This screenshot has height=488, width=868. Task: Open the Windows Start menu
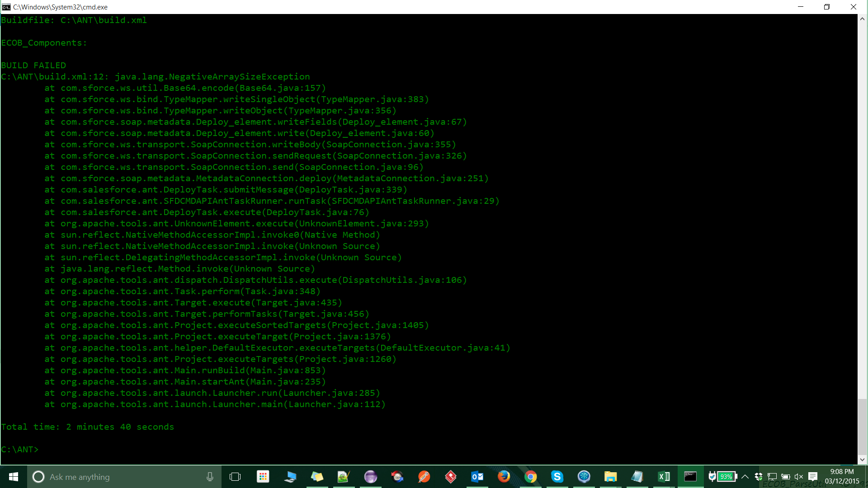click(x=14, y=477)
